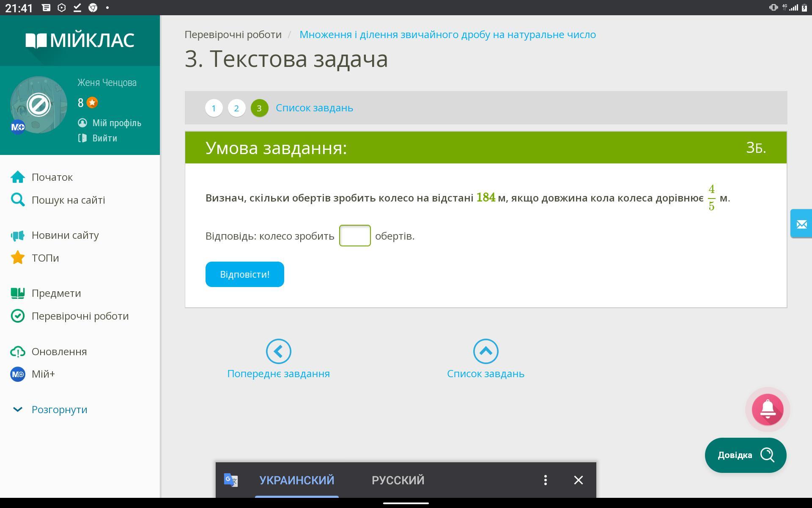
Task: Open translate bar three-dot options menu
Action: tap(545, 480)
